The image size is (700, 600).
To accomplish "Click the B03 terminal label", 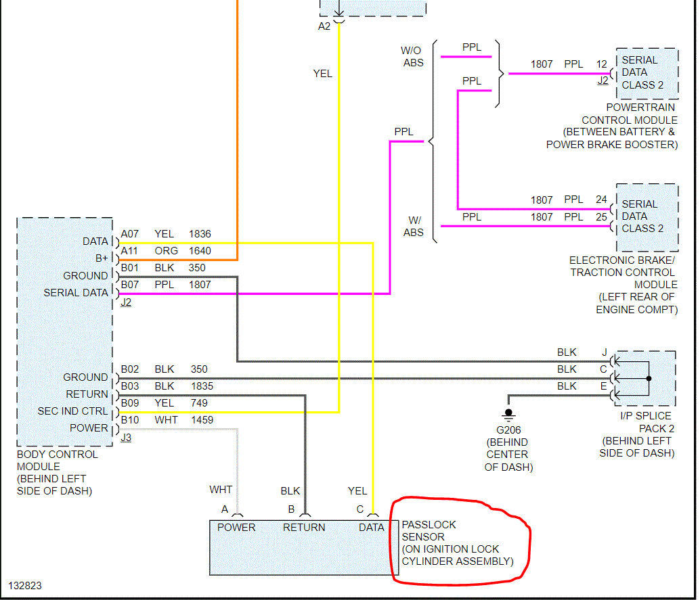I will point(129,386).
